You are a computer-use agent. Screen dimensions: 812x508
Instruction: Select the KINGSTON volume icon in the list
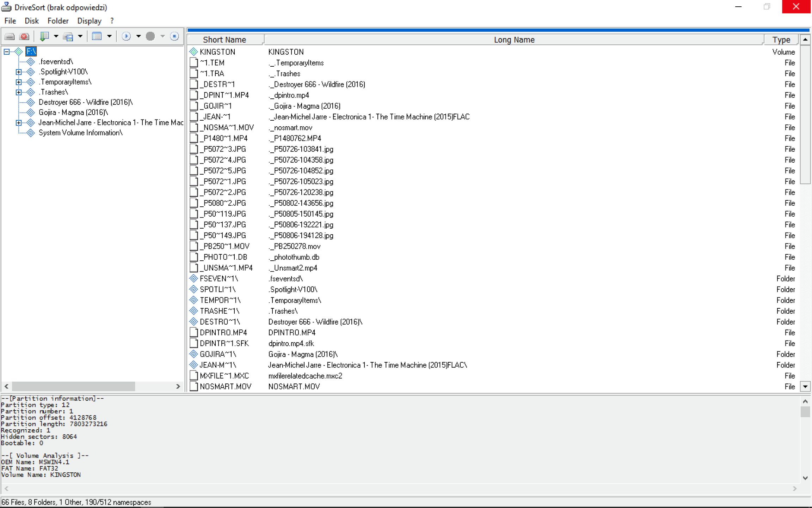coord(193,52)
